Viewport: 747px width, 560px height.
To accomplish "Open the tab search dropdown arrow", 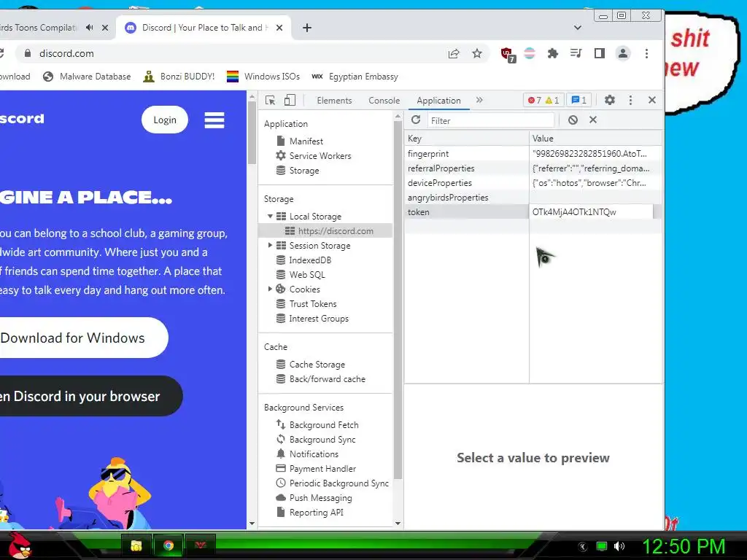I will (578, 28).
